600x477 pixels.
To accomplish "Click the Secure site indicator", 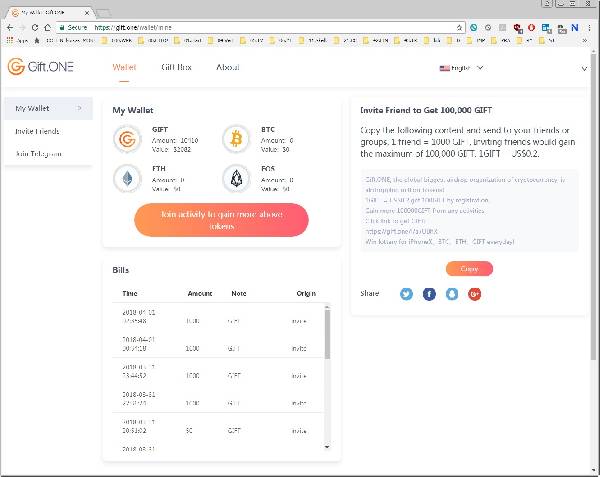I will [73, 28].
